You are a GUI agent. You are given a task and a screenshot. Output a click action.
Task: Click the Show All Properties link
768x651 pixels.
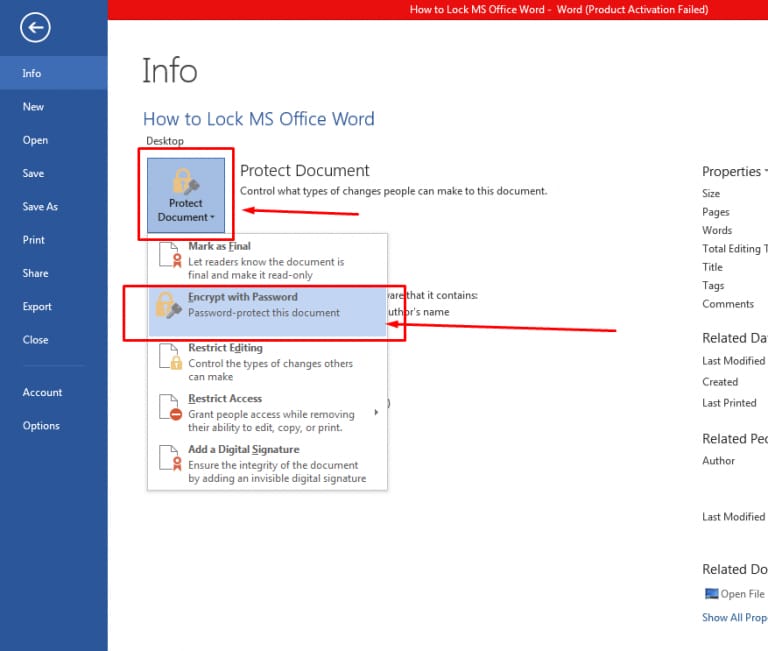pyautogui.click(x=734, y=618)
